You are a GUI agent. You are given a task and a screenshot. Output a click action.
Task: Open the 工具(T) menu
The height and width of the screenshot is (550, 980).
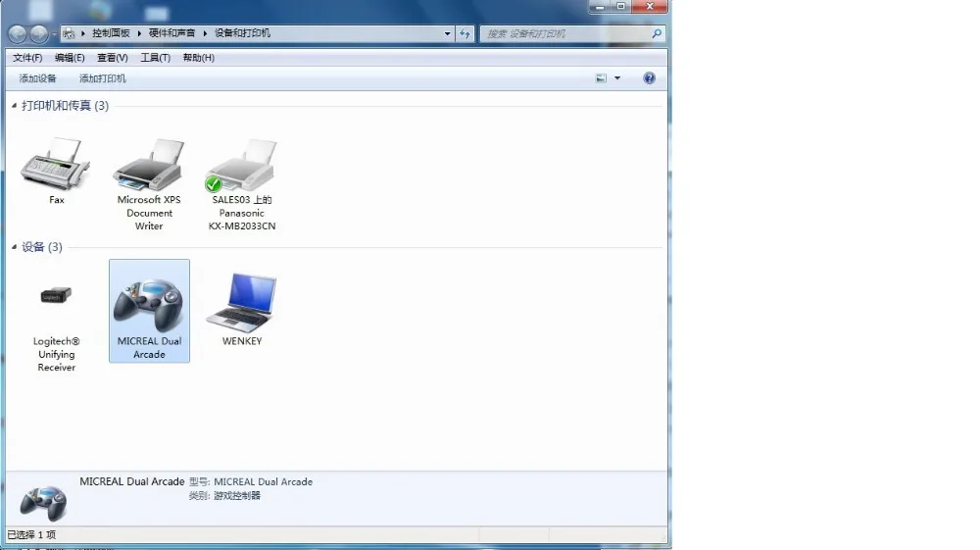coord(155,58)
